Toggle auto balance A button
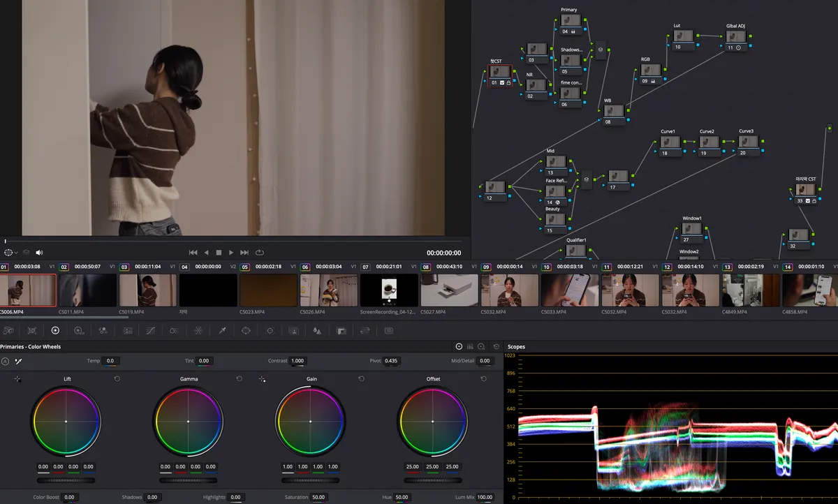The width and height of the screenshot is (838, 504). (x=5, y=361)
